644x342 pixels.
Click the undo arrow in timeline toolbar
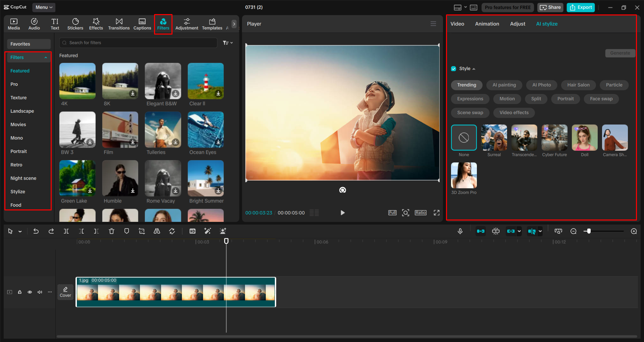36,231
